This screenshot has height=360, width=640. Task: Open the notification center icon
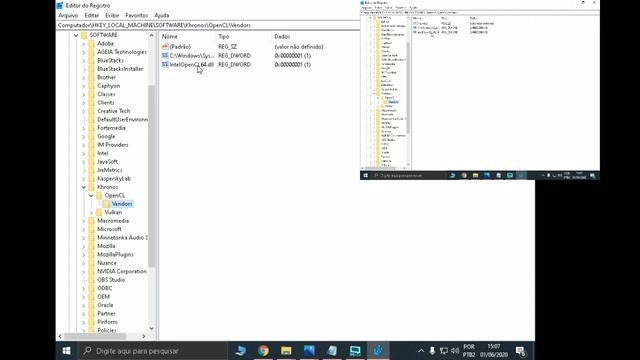(520, 351)
